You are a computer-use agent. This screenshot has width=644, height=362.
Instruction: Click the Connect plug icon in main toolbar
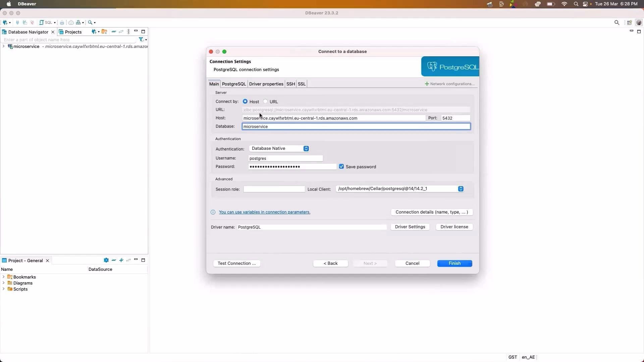pyautogui.click(x=17, y=22)
